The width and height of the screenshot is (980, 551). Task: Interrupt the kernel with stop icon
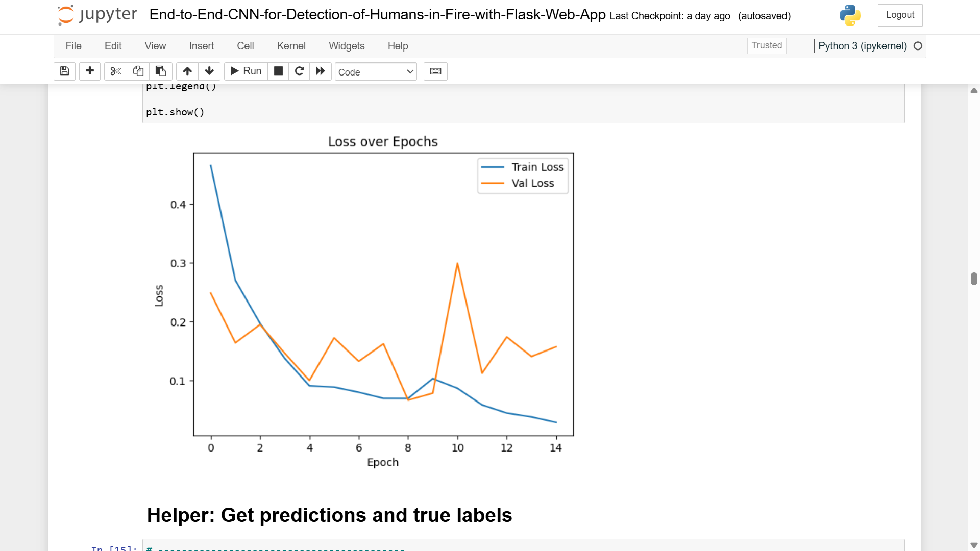point(278,71)
